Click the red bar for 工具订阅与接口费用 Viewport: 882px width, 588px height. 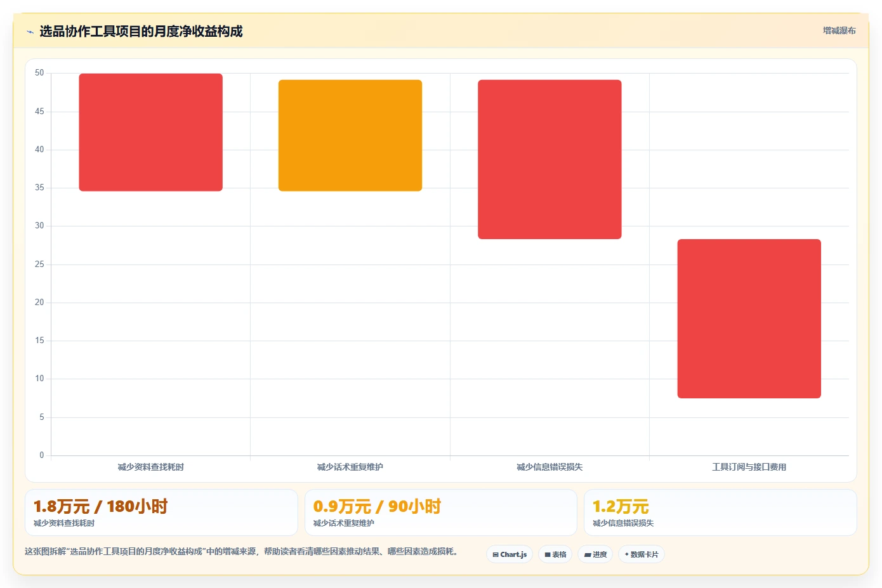749,318
